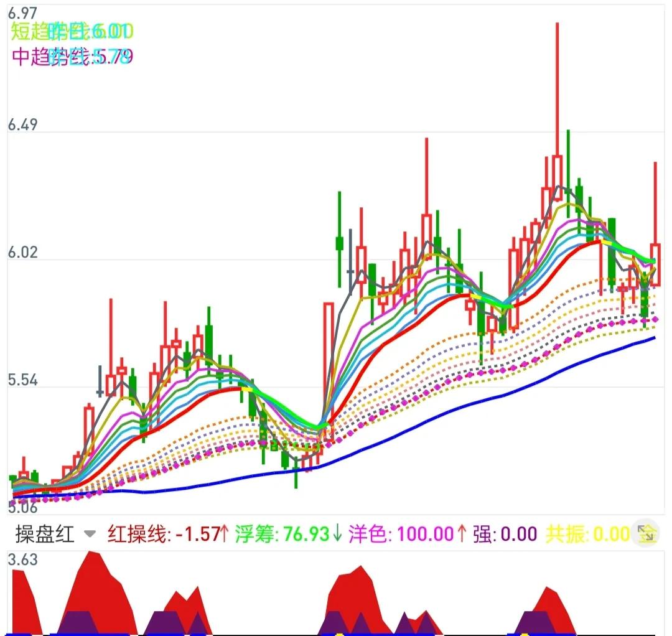672x636 pixels.
Task: Select the tallest red candlestick with long upper wick
Action: coord(557,111)
